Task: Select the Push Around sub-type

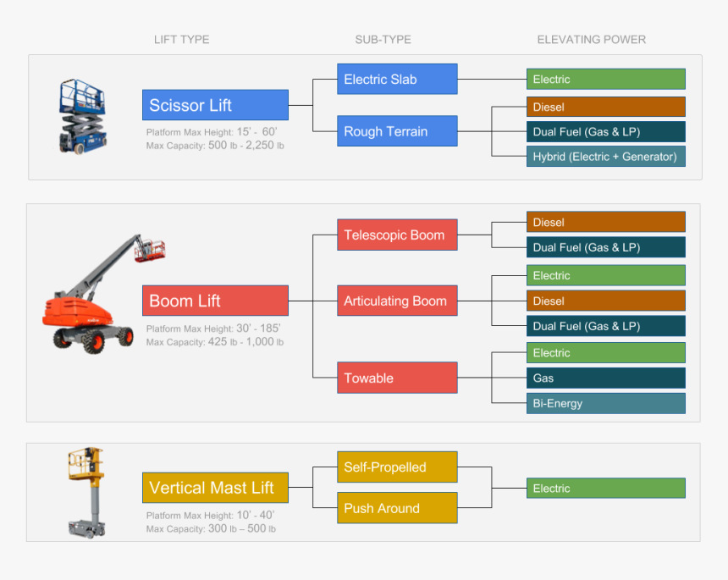Action: coord(396,508)
